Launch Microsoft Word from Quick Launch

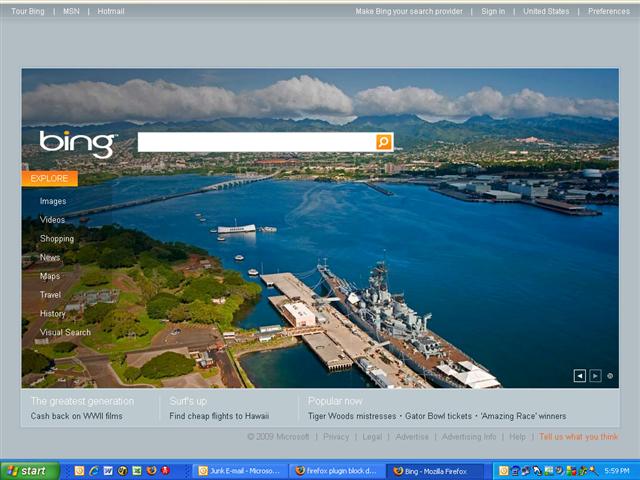coord(108,471)
